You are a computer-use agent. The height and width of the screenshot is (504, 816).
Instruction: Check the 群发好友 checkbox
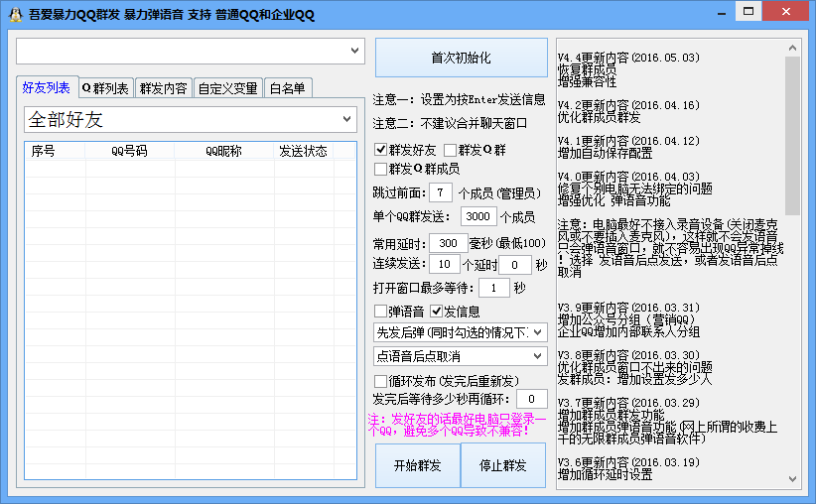381,151
